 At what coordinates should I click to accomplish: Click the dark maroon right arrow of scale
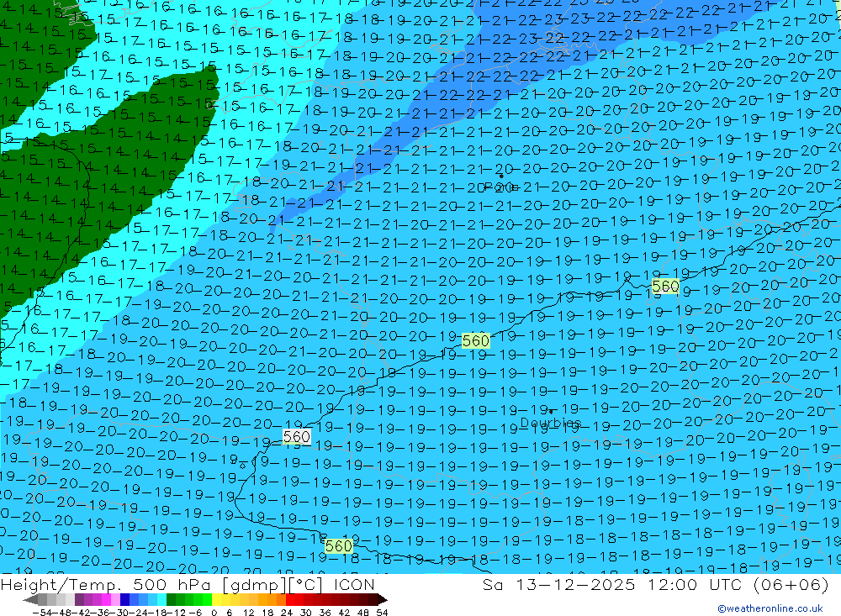point(383,599)
